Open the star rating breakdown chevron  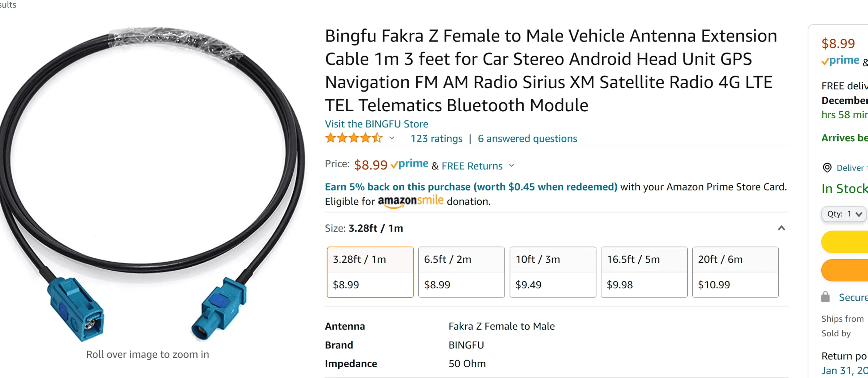pyautogui.click(x=392, y=138)
